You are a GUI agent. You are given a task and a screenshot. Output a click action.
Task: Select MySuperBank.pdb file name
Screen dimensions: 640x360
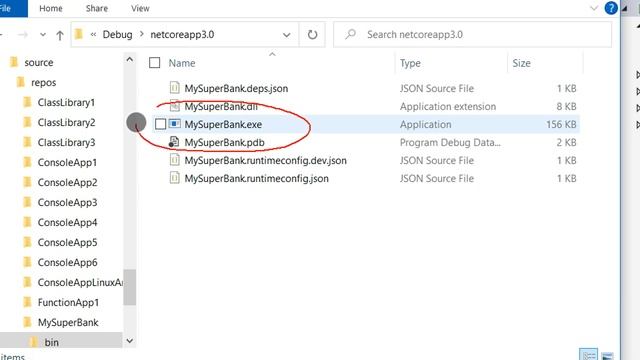click(224, 142)
